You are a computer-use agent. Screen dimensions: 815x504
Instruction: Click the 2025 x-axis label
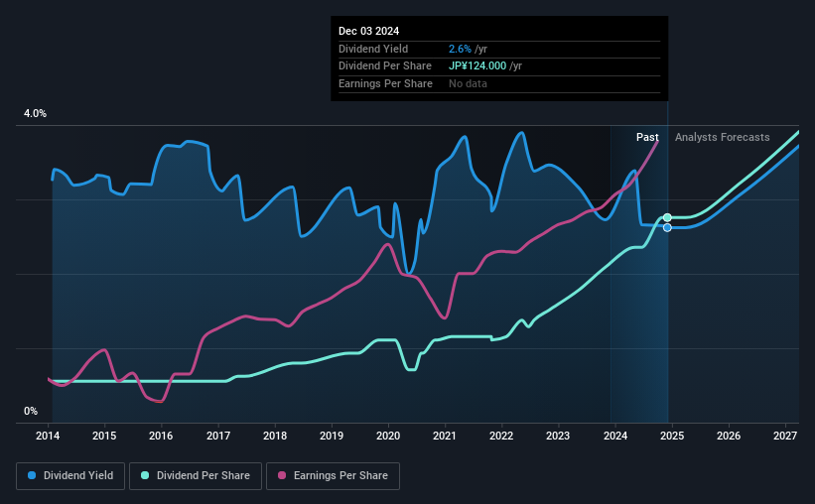pyautogui.click(x=671, y=436)
